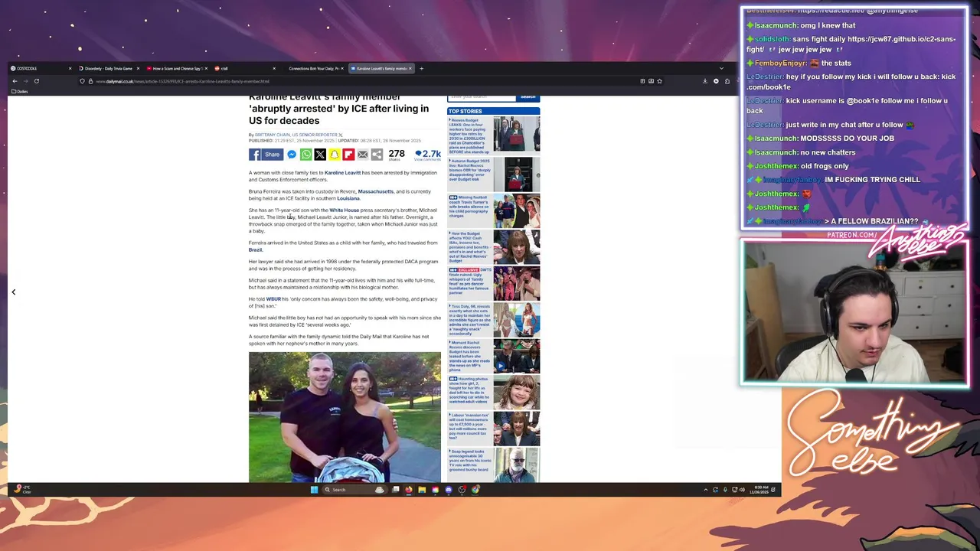Share via Facebook Messenger icon

[292, 155]
